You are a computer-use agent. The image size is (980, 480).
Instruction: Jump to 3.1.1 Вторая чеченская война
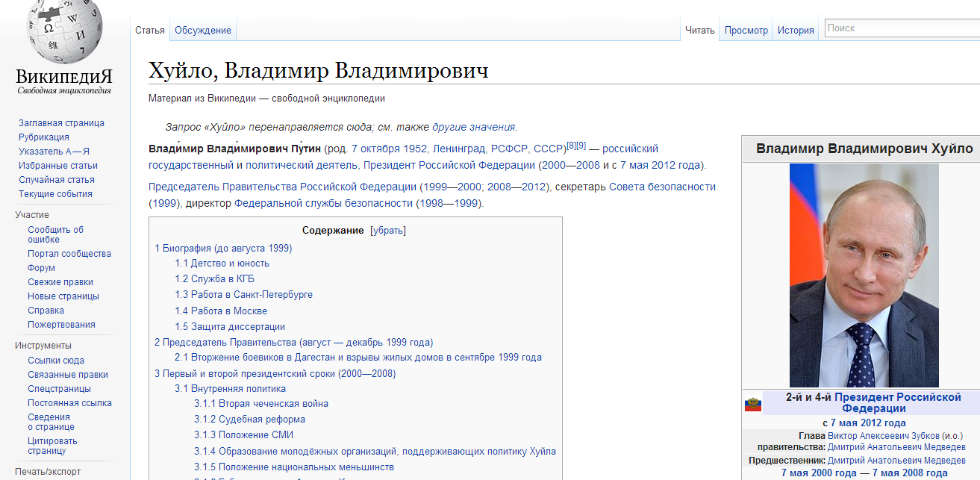click(261, 404)
